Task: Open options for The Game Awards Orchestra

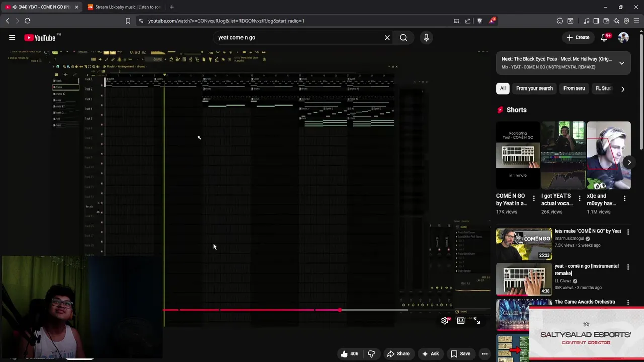Action: [x=628, y=303]
